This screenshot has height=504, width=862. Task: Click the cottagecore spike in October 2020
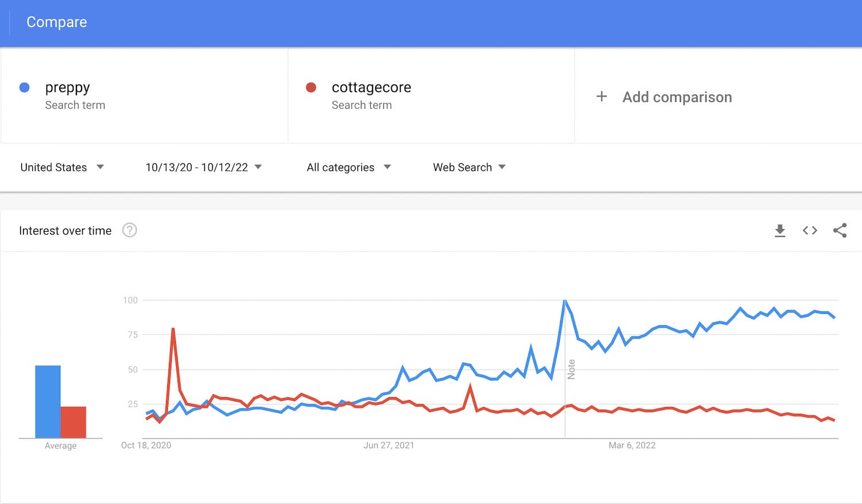pyautogui.click(x=174, y=329)
